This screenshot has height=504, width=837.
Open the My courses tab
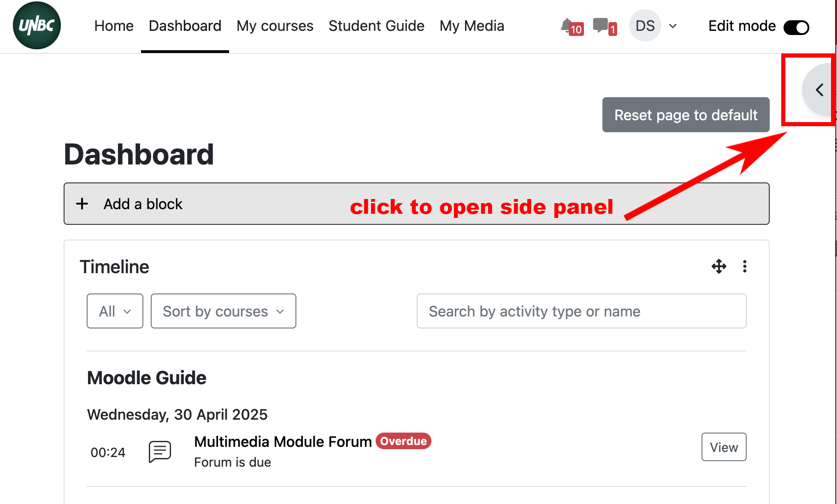tap(275, 26)
